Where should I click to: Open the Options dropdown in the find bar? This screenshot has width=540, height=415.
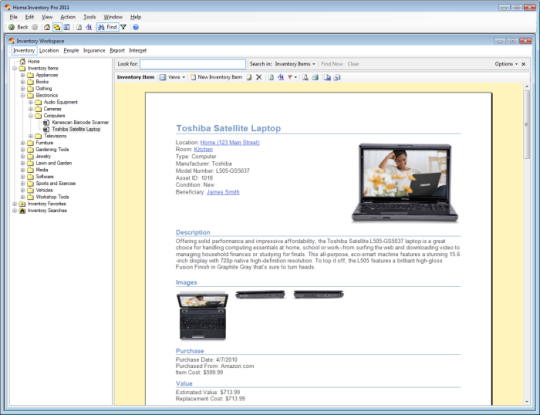(x=506, y=64)
